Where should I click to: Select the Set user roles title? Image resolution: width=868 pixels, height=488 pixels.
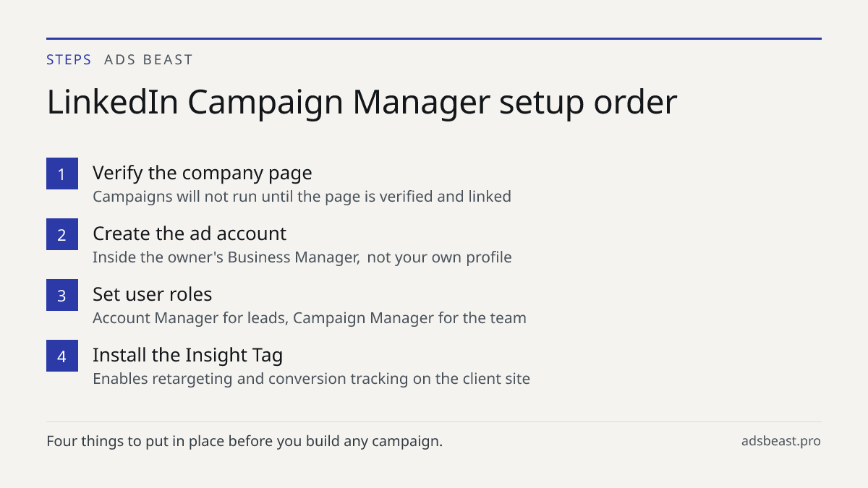(153, 294)
